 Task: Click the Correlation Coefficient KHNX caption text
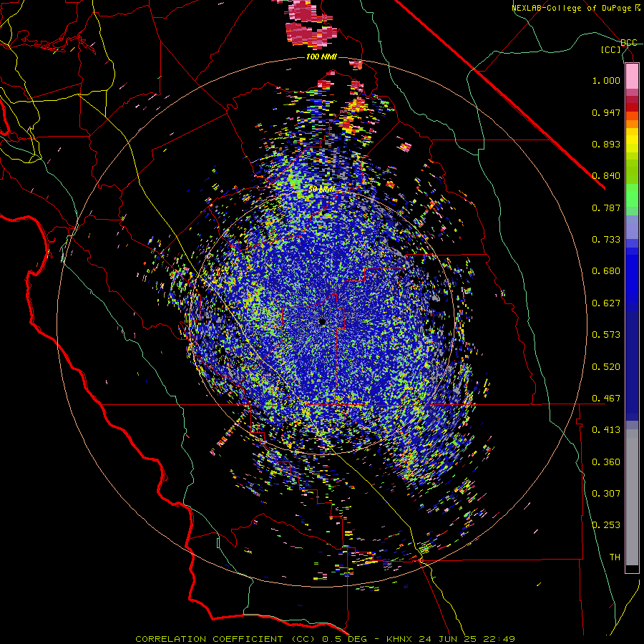click(325, 639)
